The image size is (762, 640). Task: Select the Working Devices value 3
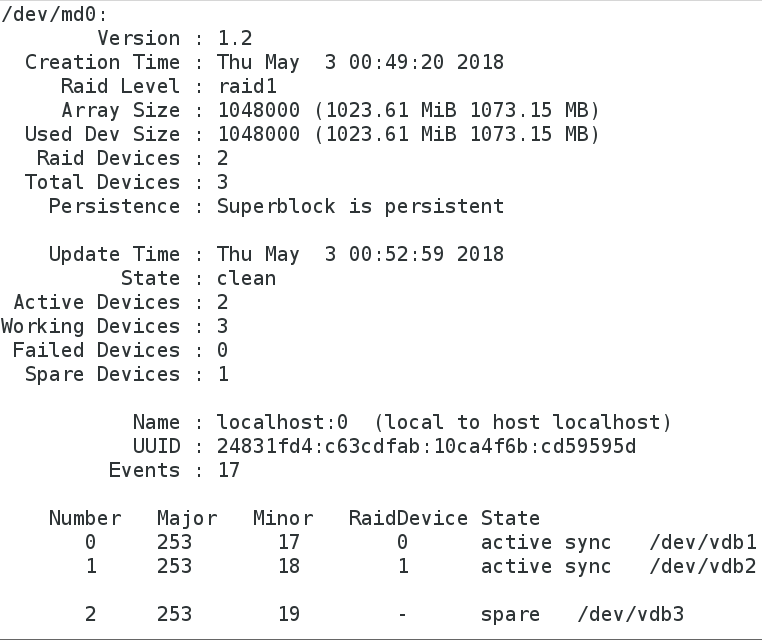tap(223, 326)
